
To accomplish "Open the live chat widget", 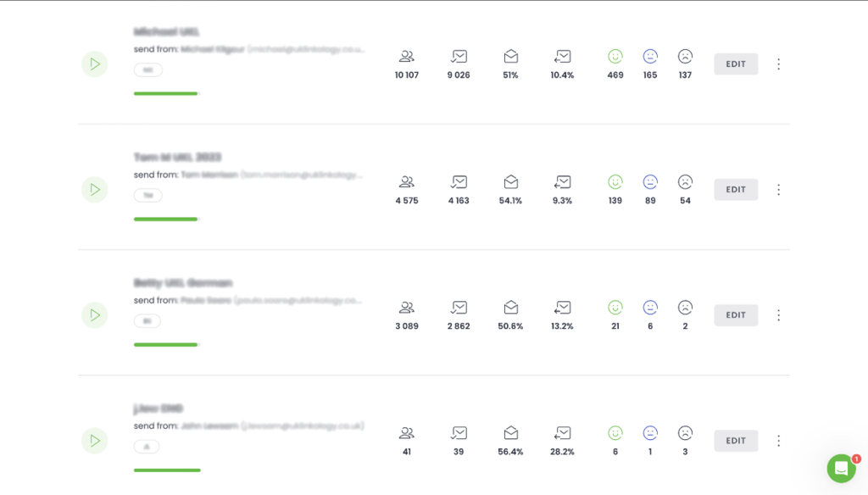I will pyautogui.click(x=842, y=469).
